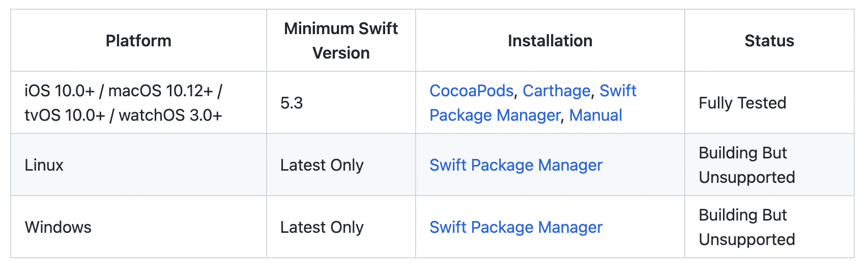The height and width of the screenshot is (271, 868).
Task: Open the Manual installation link
Action: (595, 115)
